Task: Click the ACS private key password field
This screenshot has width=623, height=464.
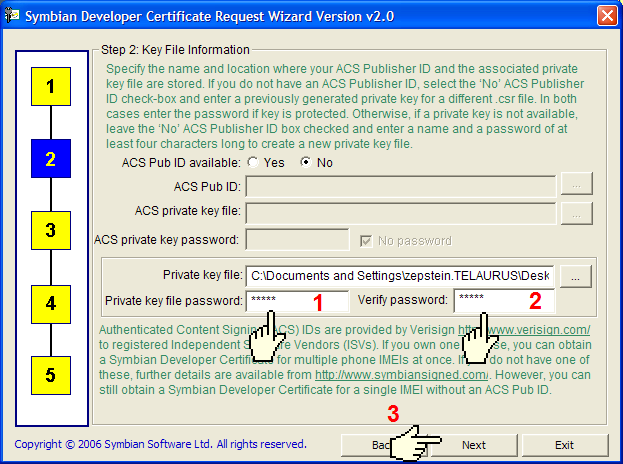Action: point(297,240)
